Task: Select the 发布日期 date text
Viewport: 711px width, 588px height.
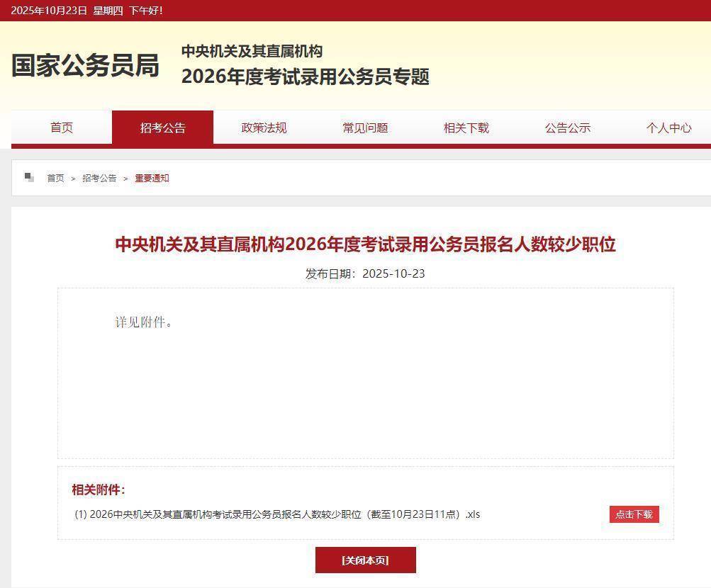Action: click(x=365, y=273)
